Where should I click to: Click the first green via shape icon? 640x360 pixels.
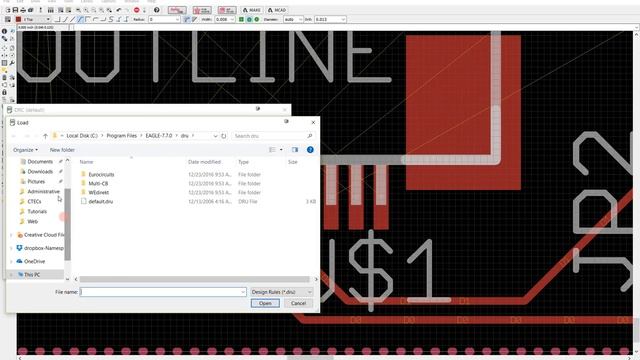[x=241, y=19]
